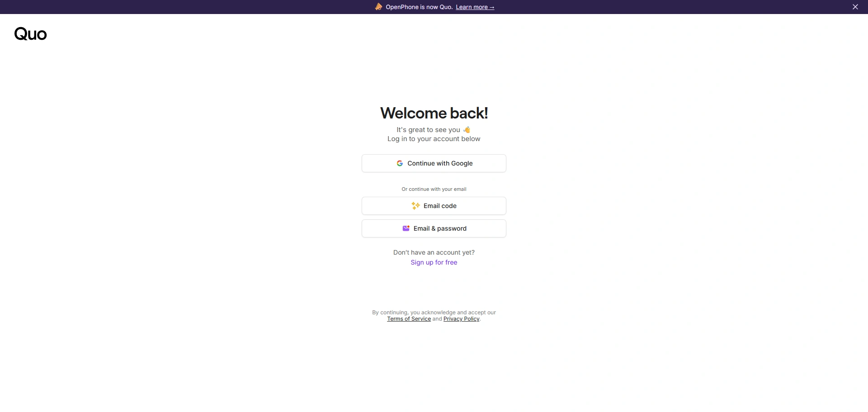Viewport: 868px width, 412px height.
Task: View the Terms of Service
Action: [x=409, y=319]
